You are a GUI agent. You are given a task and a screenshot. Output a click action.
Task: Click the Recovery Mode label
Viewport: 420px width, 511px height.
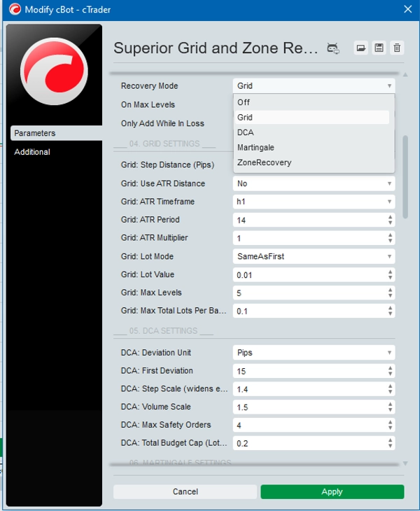149,85
